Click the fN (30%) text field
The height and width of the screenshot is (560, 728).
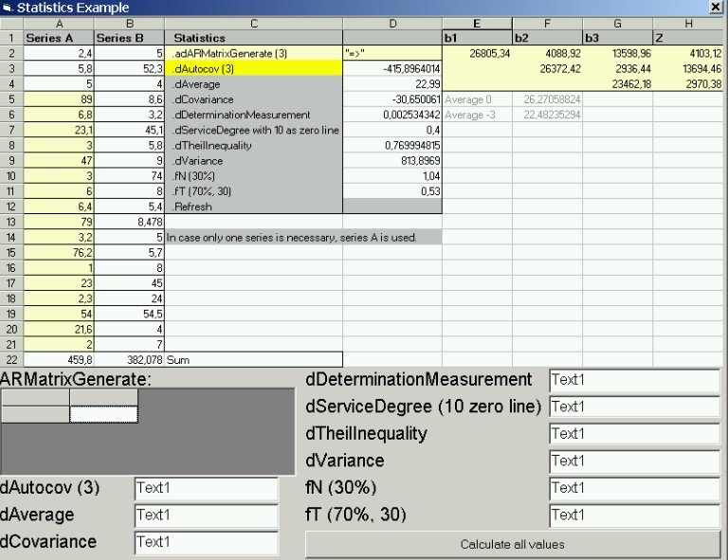635,488
